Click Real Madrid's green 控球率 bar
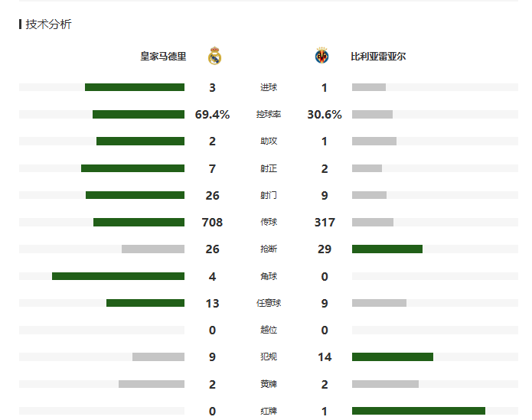The image size is (532, 420). click(x=139, y=115)
